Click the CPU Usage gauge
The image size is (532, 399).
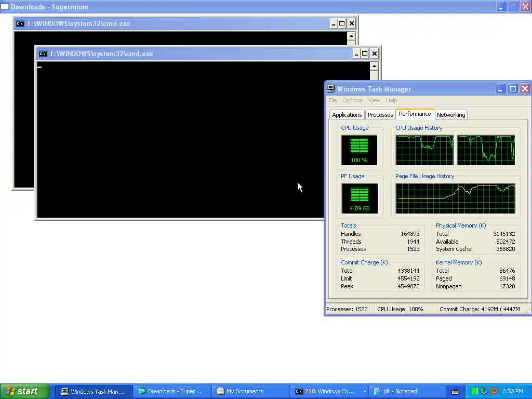click(359, 150)
